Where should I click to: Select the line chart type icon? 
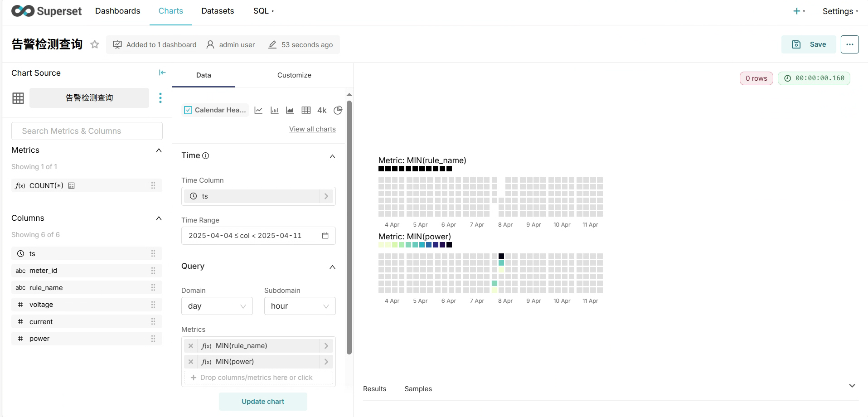coord(258,110)
